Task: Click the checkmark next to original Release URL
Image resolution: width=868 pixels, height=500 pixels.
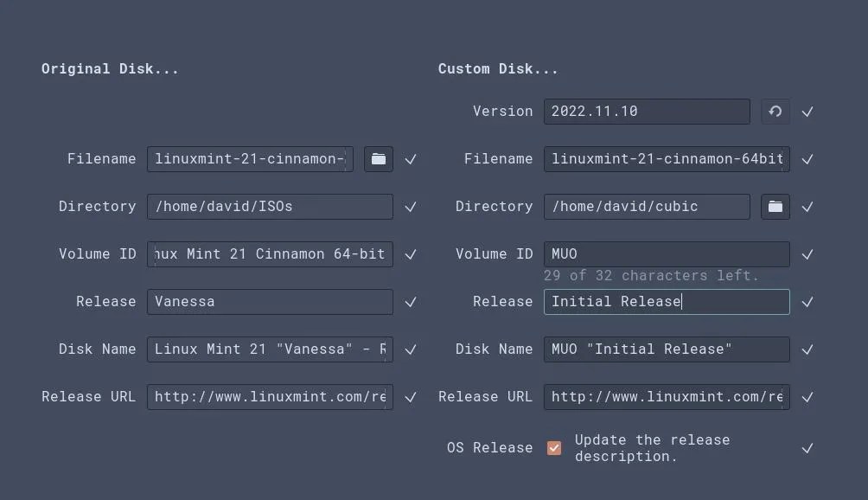Action: coord(411,396)
